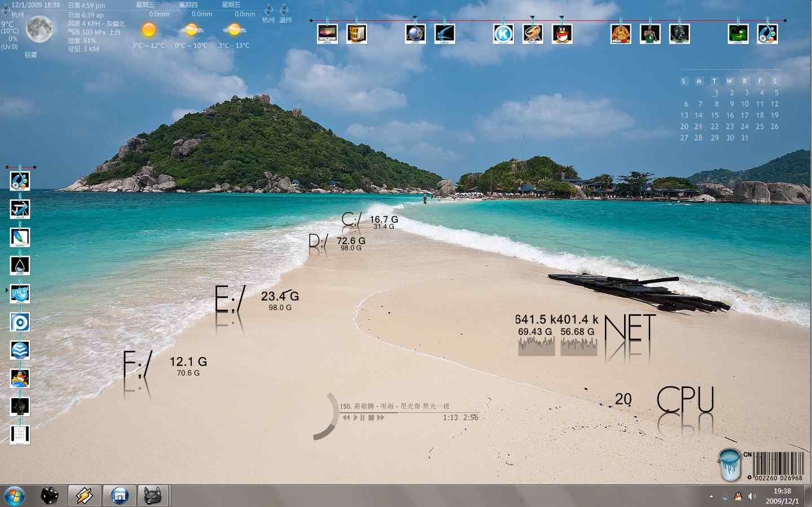Click the 星期五 cloudy forecast icon
The height and width of the screenshot is (507, 812).
tap(234, 29)
